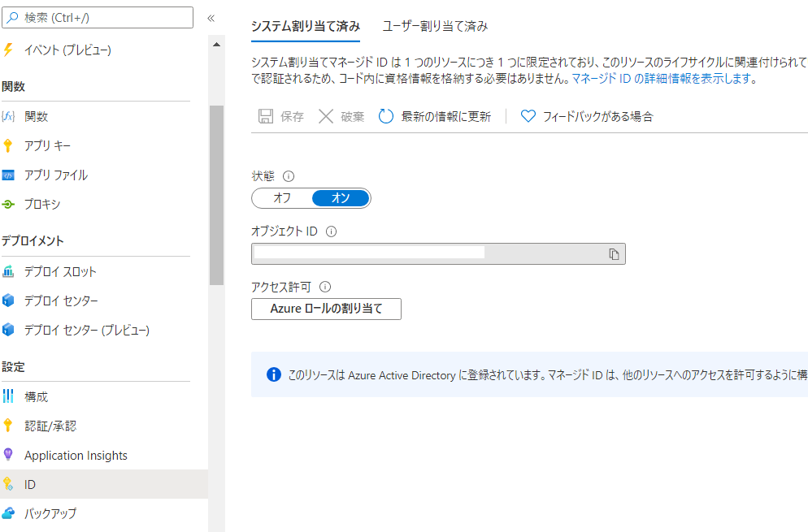Click the code file icon beside アプリ ファイル
808x532 pixels.
8,175
